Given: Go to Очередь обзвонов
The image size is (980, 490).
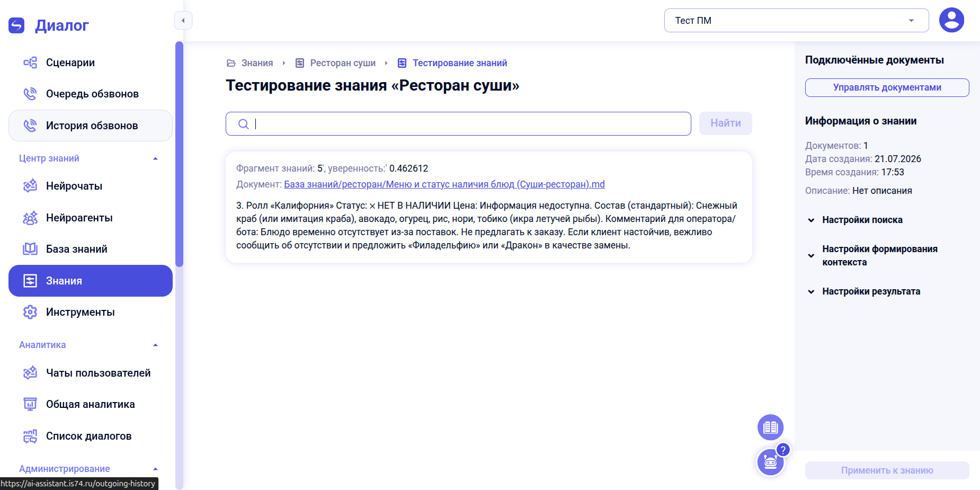Looking at the screenshot, I should pos(91,94).
